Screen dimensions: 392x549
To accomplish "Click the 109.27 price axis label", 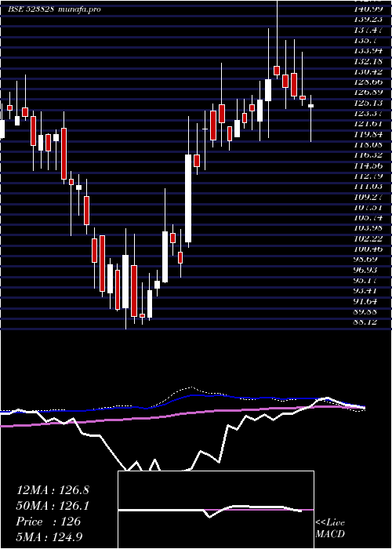I will tap(367, 196).
